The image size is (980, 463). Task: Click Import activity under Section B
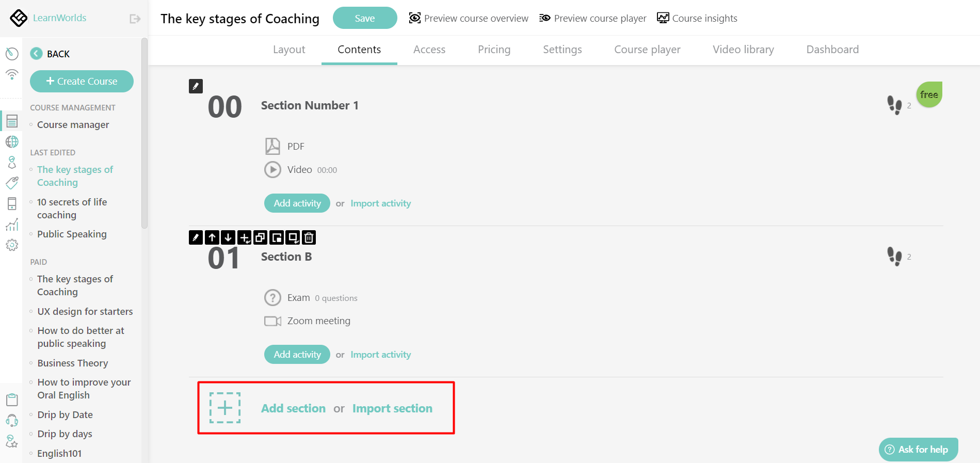[380, 354]
